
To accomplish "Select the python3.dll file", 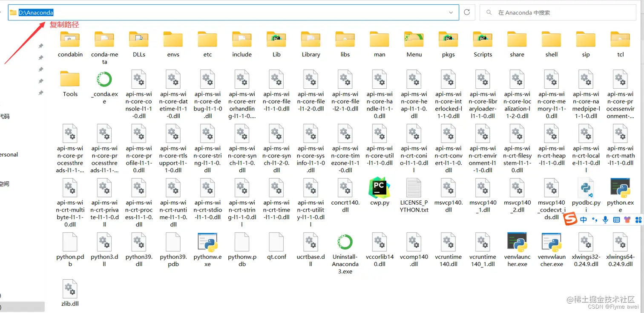I will 104,250.
